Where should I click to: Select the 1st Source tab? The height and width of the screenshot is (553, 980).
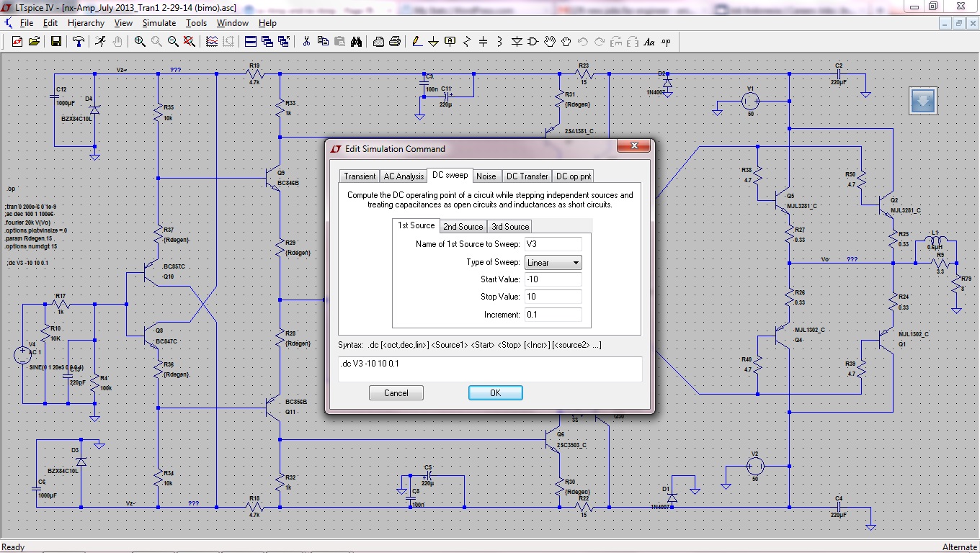(x=417, y=225)
